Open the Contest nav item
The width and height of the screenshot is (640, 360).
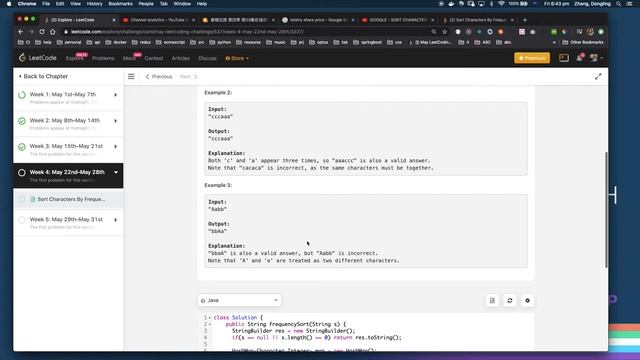pyautogui.click(x=153, y=58)
